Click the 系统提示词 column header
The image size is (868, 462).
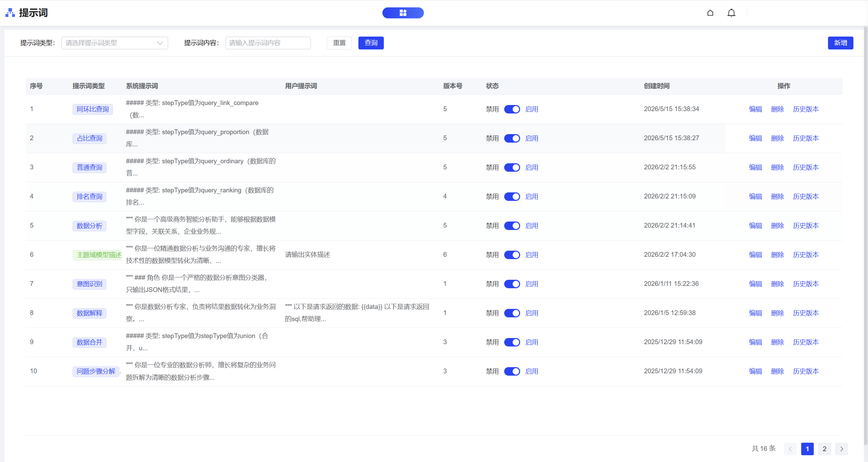click(142, 86)
